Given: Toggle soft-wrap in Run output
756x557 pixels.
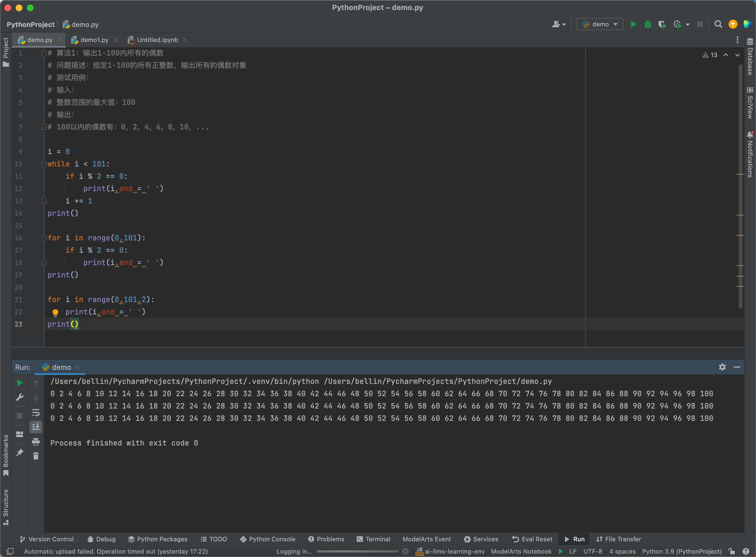Looking at the screenshot, I should [36, 412].
